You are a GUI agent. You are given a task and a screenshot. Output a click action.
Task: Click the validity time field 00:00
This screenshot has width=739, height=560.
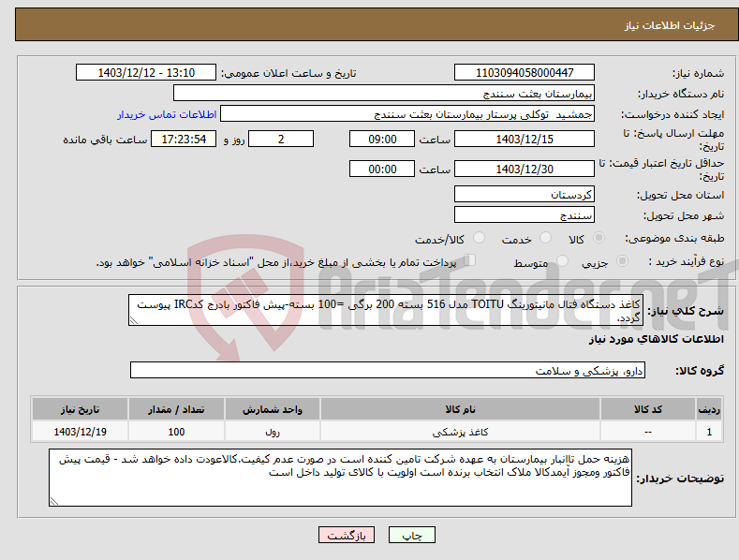[382, 169]
